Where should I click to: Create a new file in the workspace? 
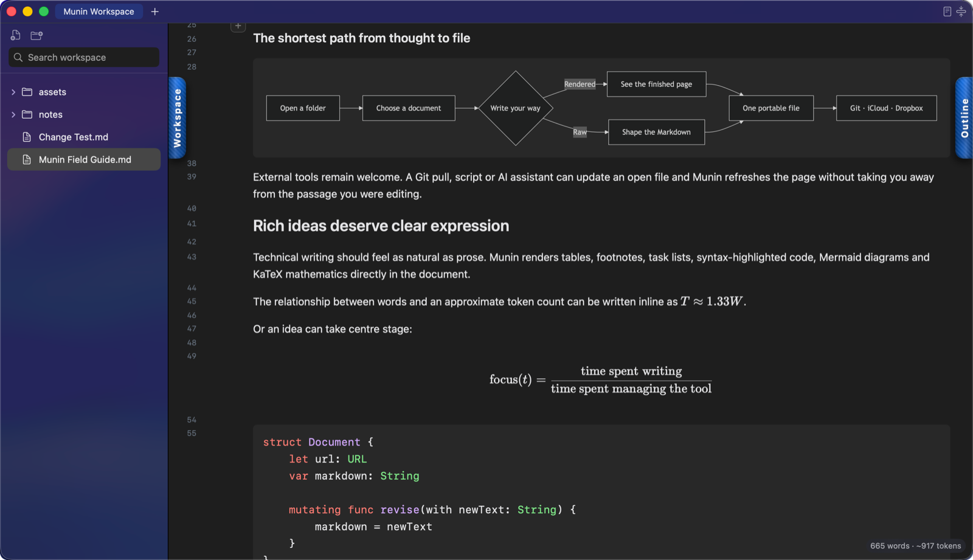pos(16,35)
